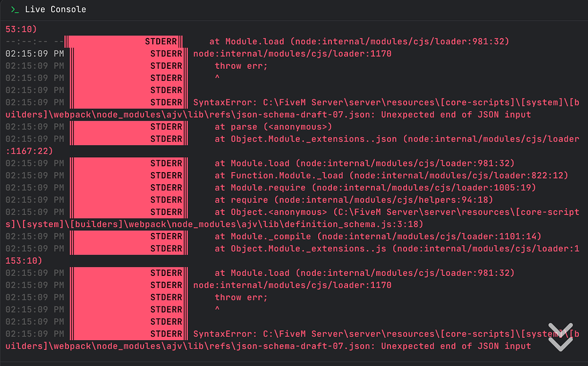
Task: Click the "Live Console" header title
Action: (56, 9)
